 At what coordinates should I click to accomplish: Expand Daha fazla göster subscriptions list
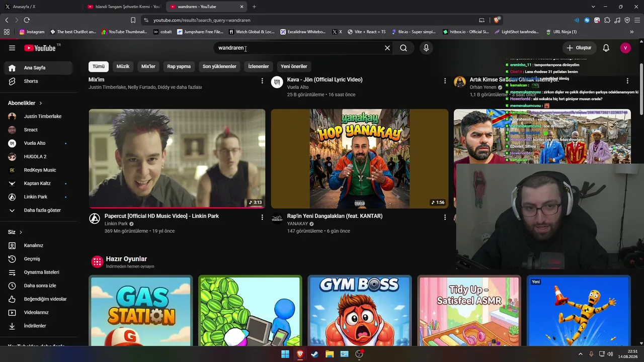pos(39,210)
